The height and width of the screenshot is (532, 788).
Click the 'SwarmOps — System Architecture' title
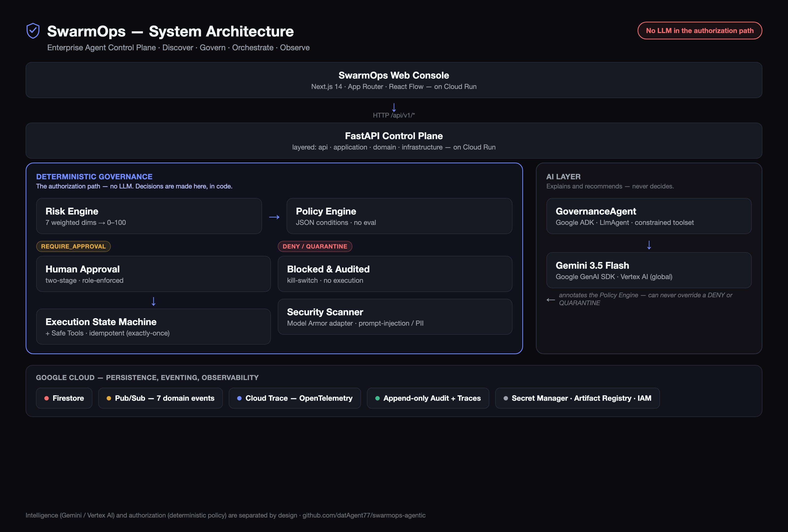click(x=170, y=31)
